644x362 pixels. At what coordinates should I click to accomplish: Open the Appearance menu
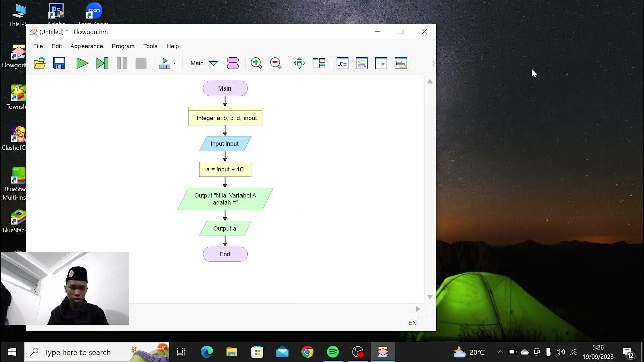coord(87,46)
